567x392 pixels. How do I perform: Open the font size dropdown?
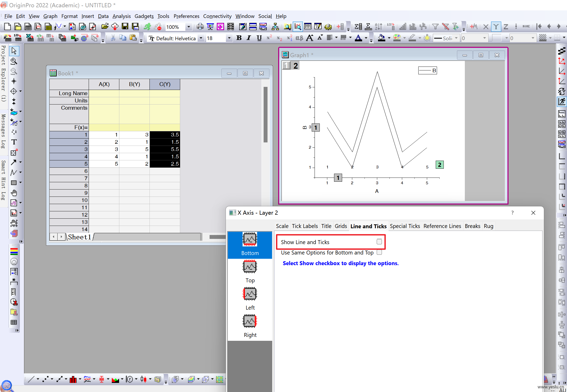click(229, 38)
